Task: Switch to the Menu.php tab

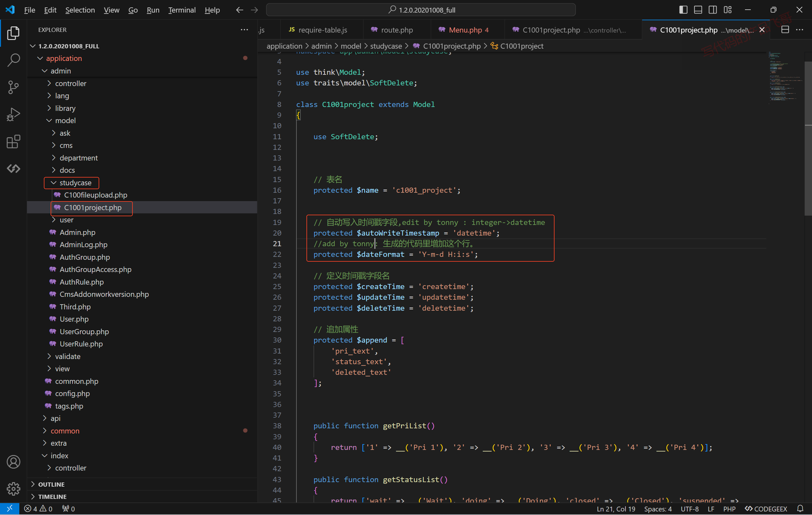Action: (x=468, y=30)
